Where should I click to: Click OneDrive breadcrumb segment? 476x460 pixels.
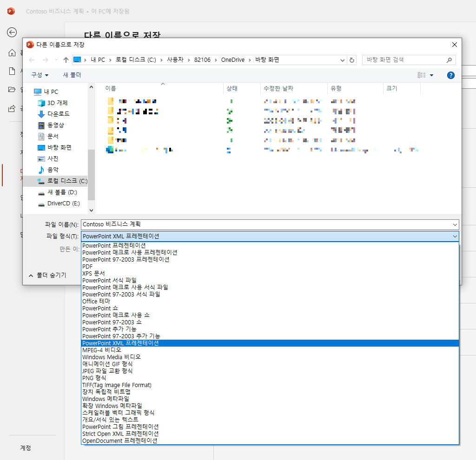click(232, 60)
